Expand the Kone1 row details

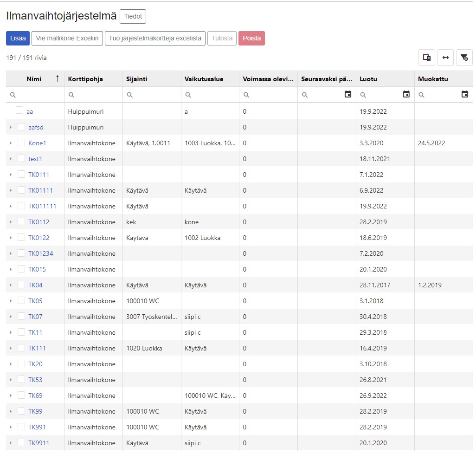click(11, 143)
